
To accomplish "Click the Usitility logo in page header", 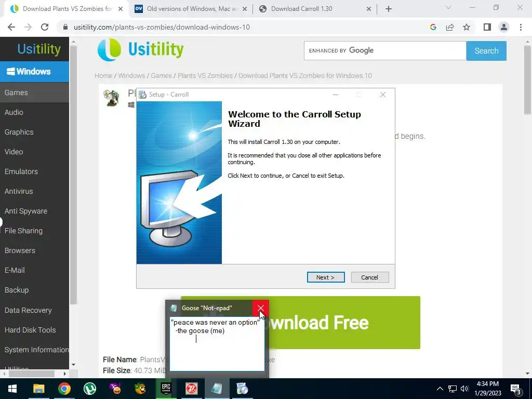I will 141,49.
